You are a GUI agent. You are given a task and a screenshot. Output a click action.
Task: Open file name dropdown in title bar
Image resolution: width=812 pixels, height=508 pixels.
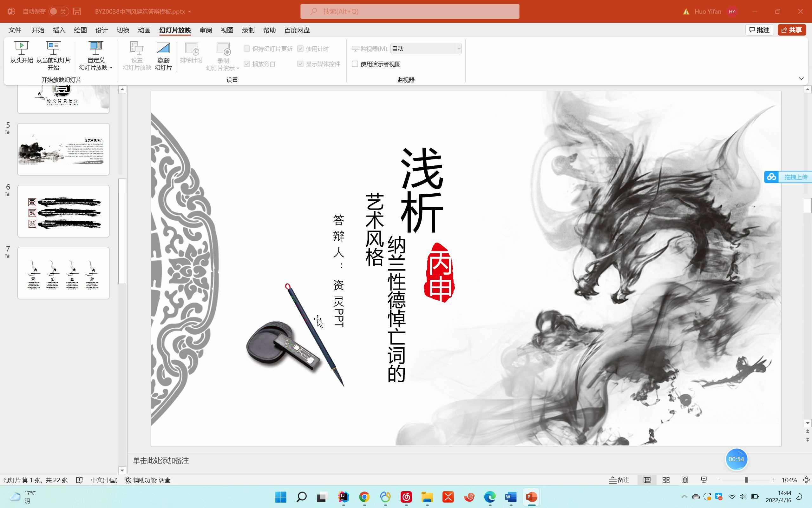[190, 12]
